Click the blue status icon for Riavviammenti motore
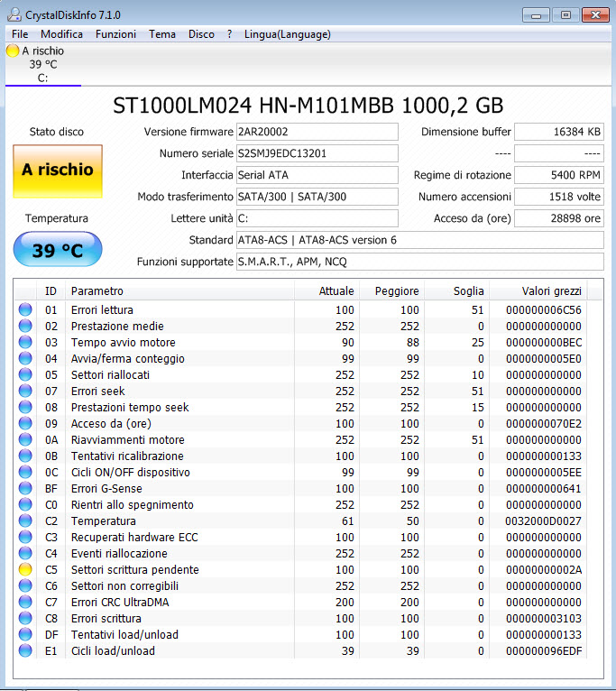This screenshot has width=616, height=691. [x=25, y=439]
